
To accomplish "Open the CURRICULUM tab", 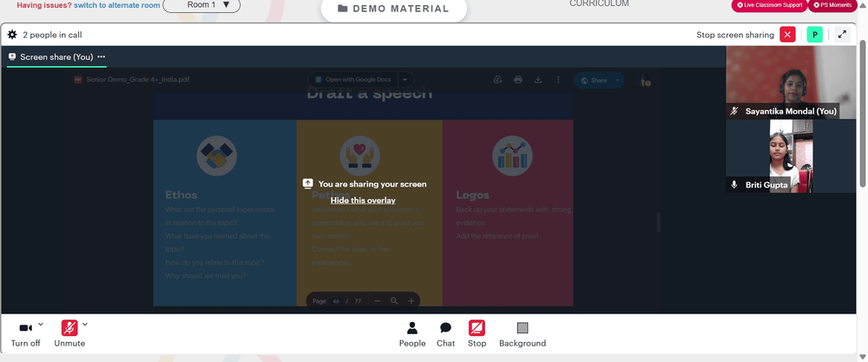I will [599, 3].
